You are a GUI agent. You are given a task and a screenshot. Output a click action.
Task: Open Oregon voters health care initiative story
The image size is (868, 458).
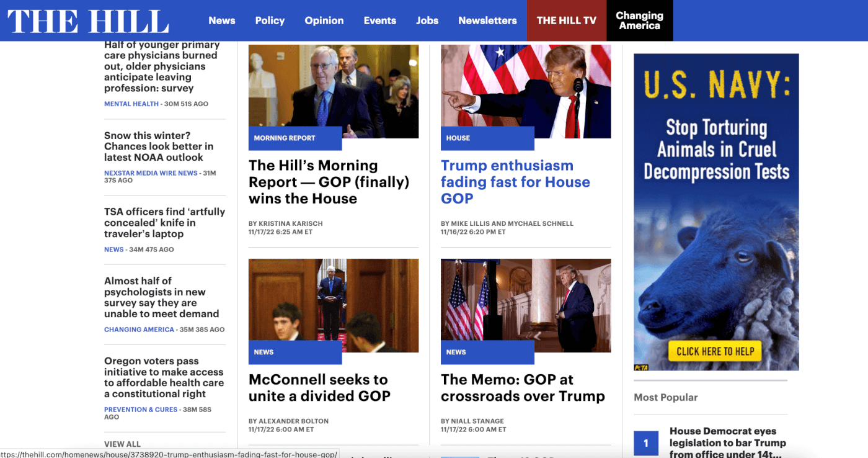coord(164,377)
